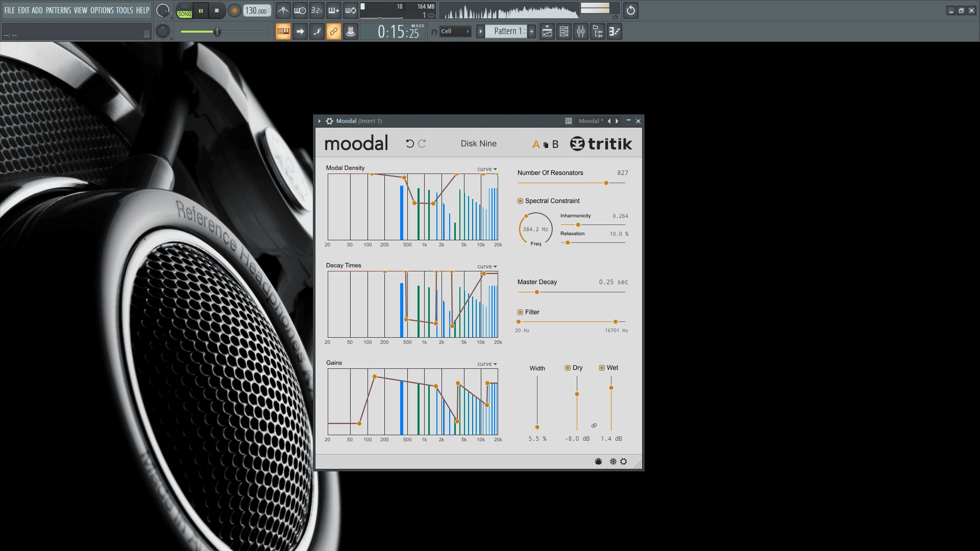Click the circular-arrow button right of the output meter
Screen dimensions: 980x551
[x=631, y=10]
